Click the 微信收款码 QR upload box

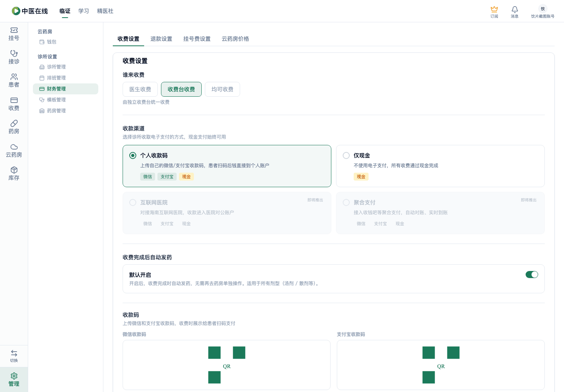(226, 365)
